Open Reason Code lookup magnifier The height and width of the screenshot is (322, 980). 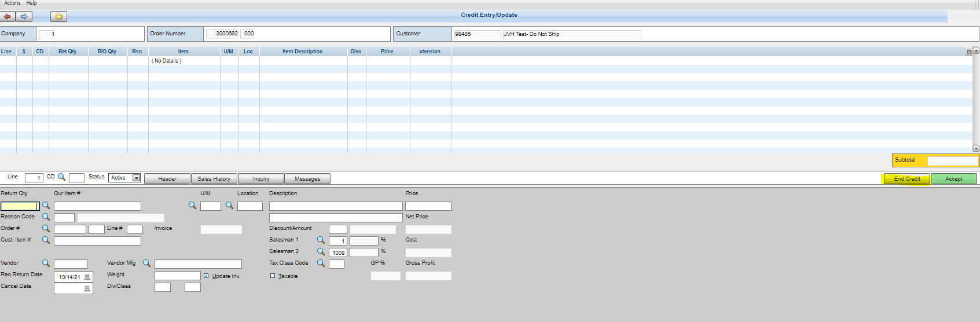pos(46,217)
